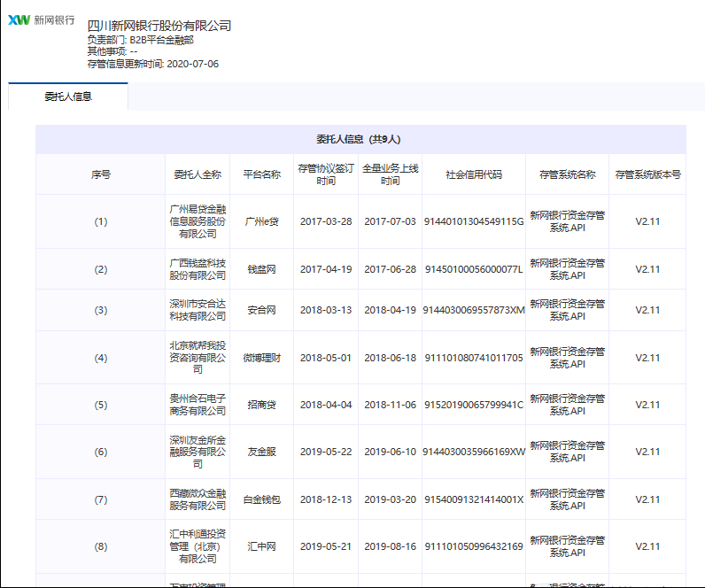This screenshot has width=705, height=588.
Task: Click the 序号 column header
Action: pyautogui.click(x=101, y=174)
